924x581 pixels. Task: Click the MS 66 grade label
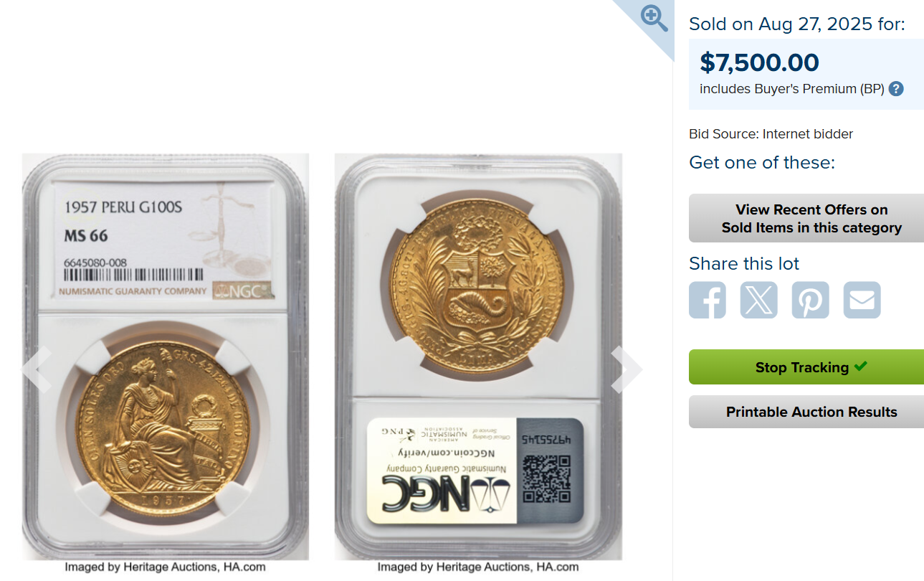(86, 236)
